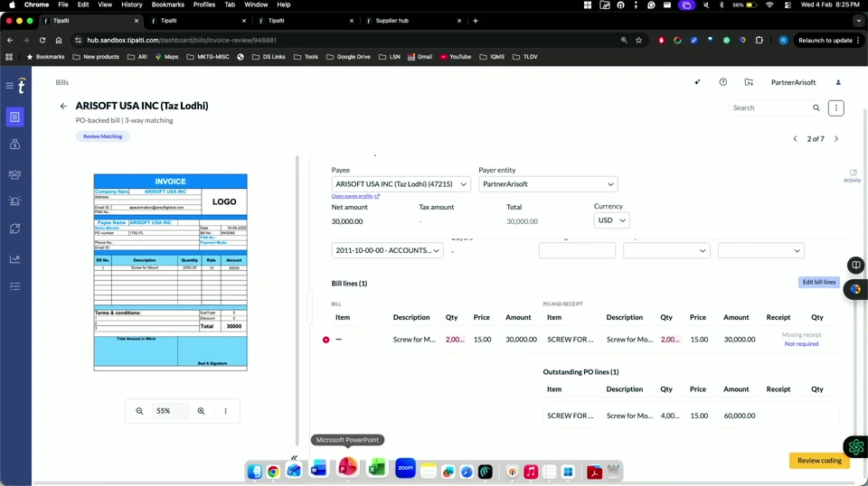Viewport: 868px width, 486px height.
Task: Zoom out the invoice preview
Action: 139,411
